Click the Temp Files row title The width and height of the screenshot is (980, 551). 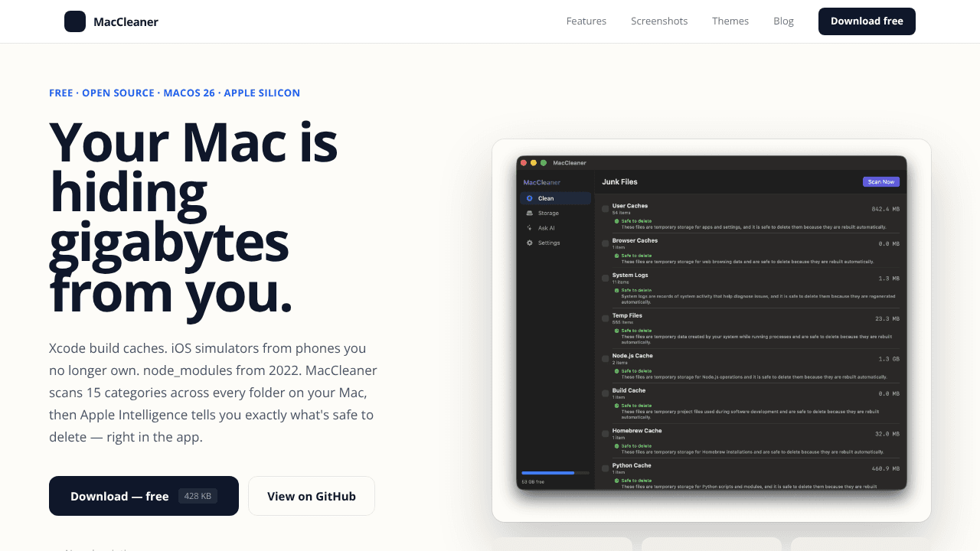[x=627, y=315]
